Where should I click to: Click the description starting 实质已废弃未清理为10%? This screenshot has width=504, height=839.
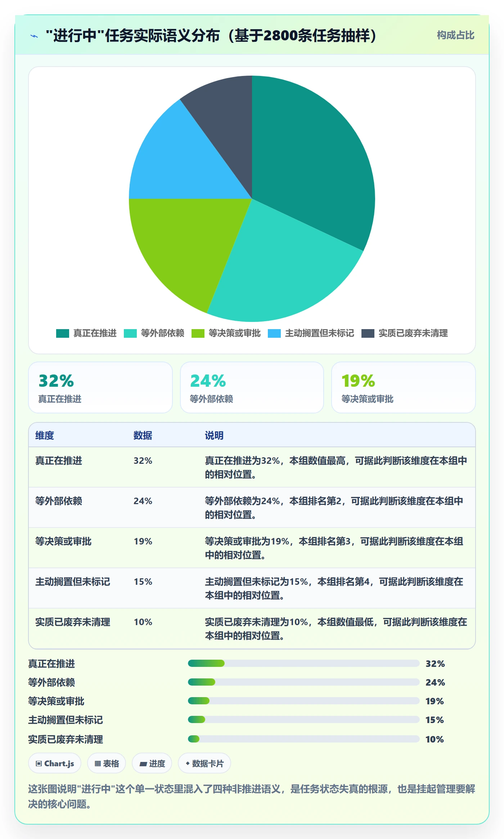pyautogui.click(x=336, y=629)
